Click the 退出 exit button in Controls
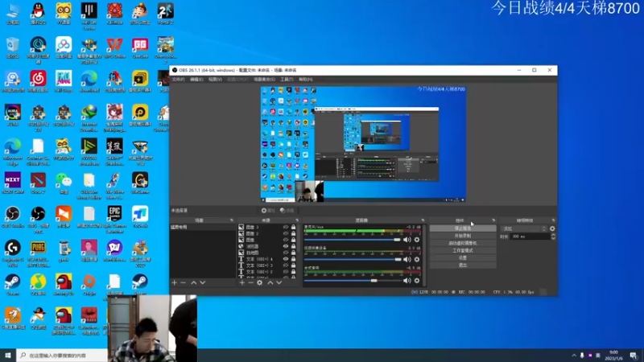Screen dimensions: 644x362 pos(463,265)
